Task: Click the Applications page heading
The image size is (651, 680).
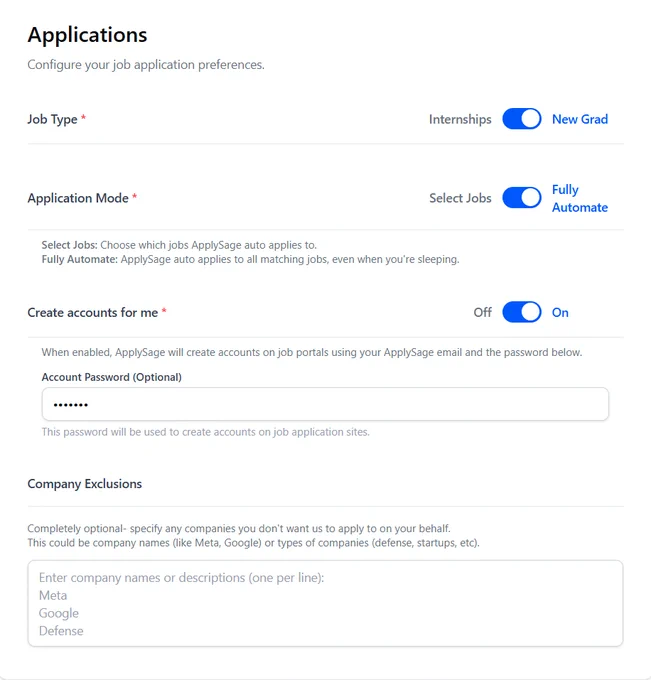Action: point(87,35)
